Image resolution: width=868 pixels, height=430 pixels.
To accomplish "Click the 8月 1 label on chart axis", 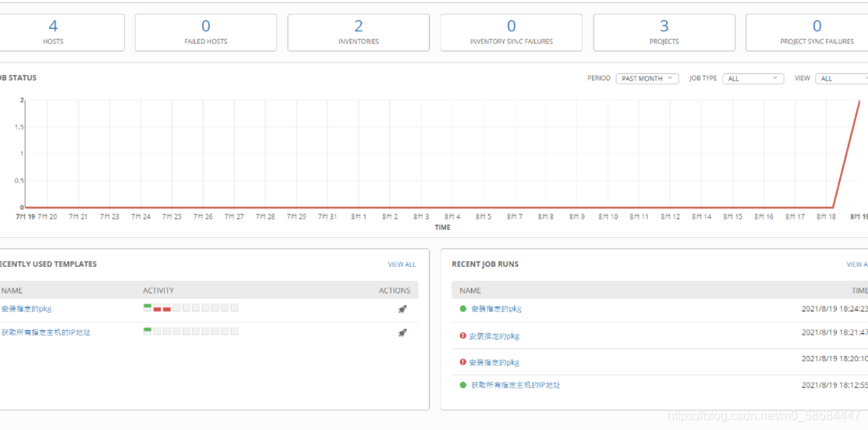I will (359, 217).
